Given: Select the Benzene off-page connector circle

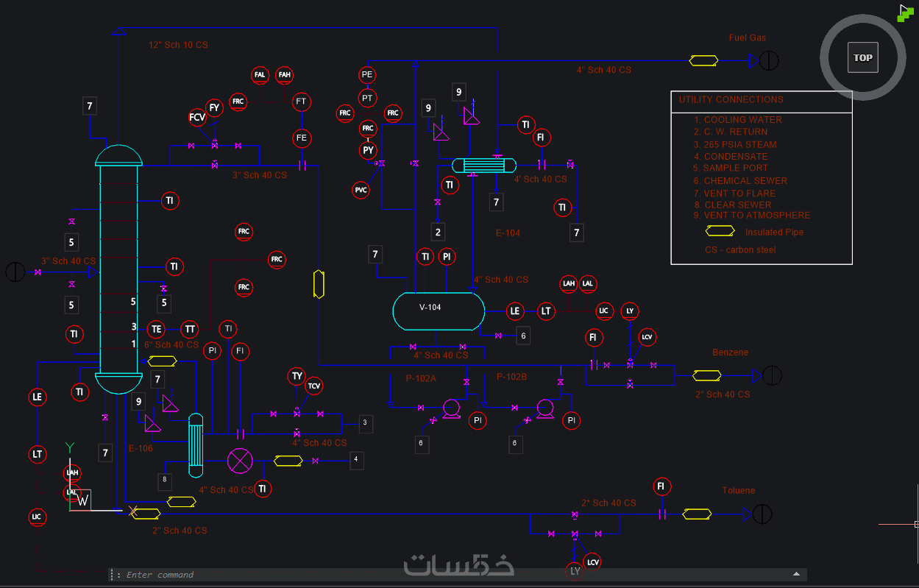Looking at the screenshot, I should tap(772, 375).
